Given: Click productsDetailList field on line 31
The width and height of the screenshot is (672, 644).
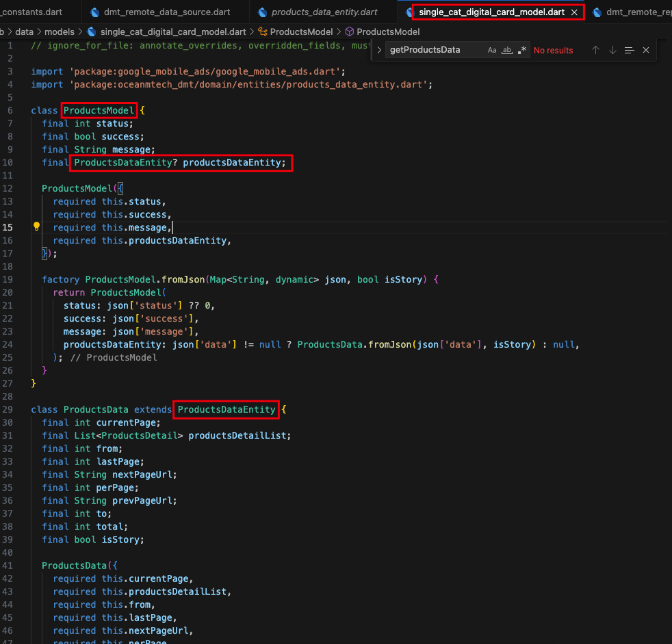Looking at the screenshot, I should coord(237,436).
